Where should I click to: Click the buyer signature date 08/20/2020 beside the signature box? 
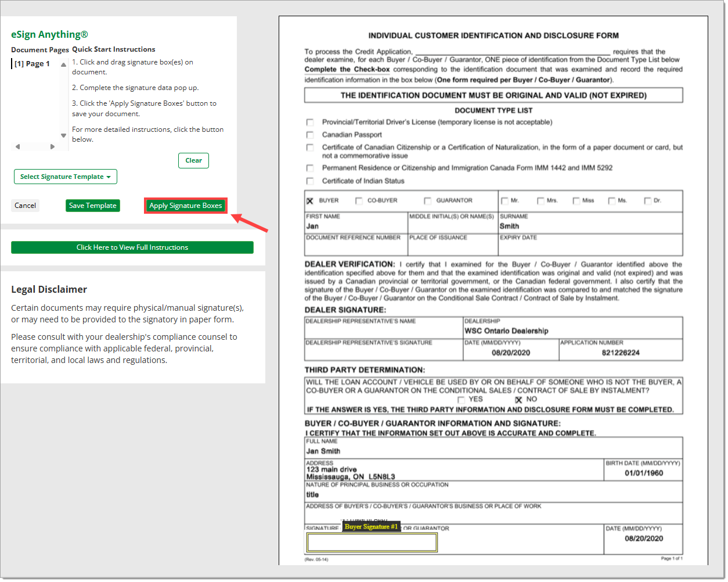[x=644, y=538]
